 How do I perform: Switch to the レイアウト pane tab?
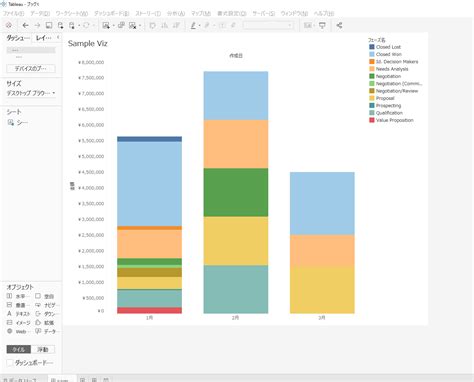44,38
